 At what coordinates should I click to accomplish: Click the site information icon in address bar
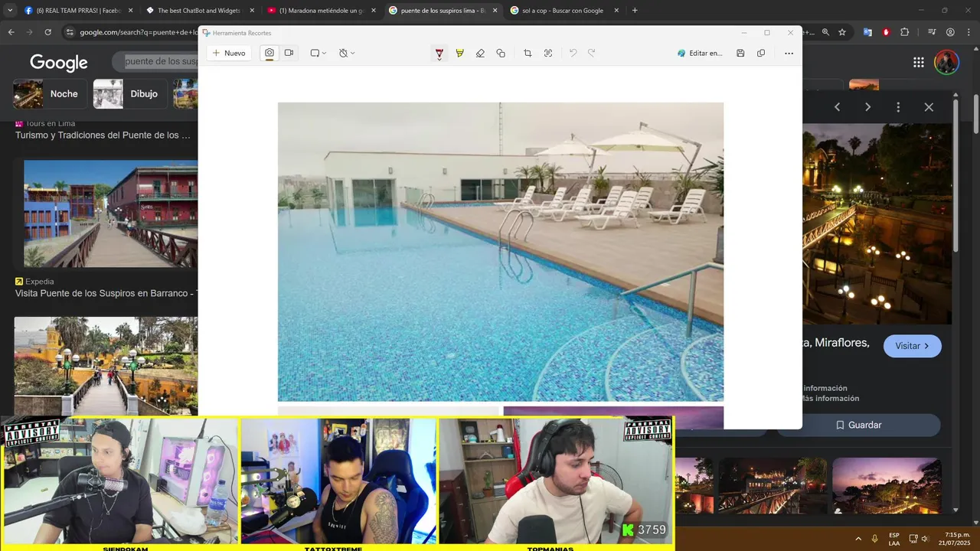70,32
